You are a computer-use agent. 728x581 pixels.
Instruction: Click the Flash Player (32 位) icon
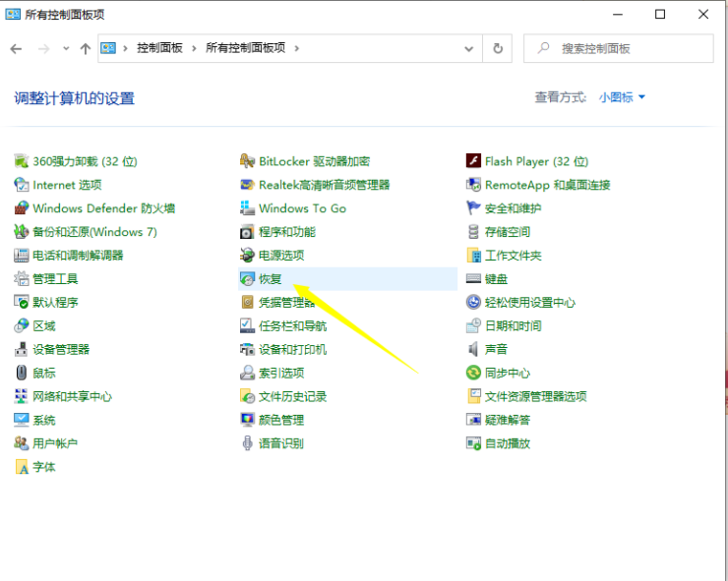(474, 161)
